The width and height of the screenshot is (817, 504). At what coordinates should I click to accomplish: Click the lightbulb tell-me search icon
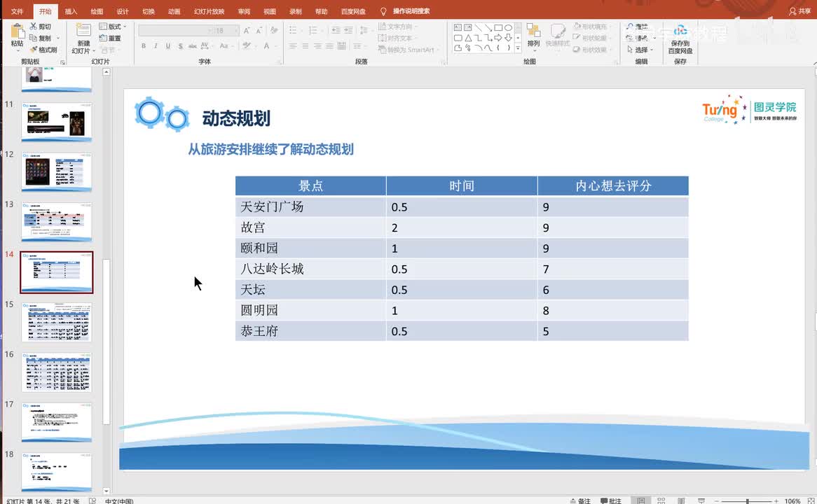383,11
